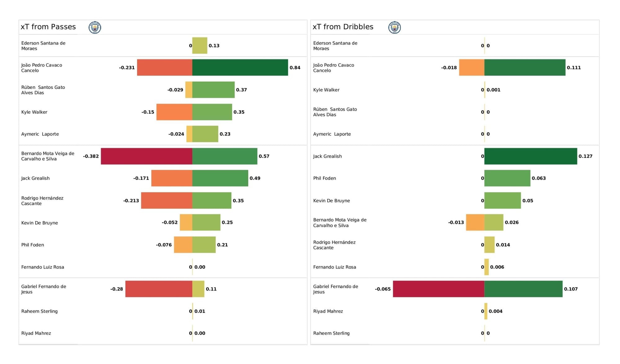Click 'João Pedro Cavaco Cancelo' in dribbles chart
Image resolution: width=620 pixels, height=364 pixels.
coord(334,68)
